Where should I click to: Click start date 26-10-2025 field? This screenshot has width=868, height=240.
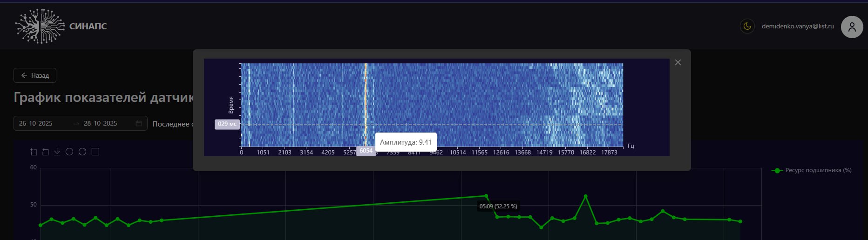[36, 123]
